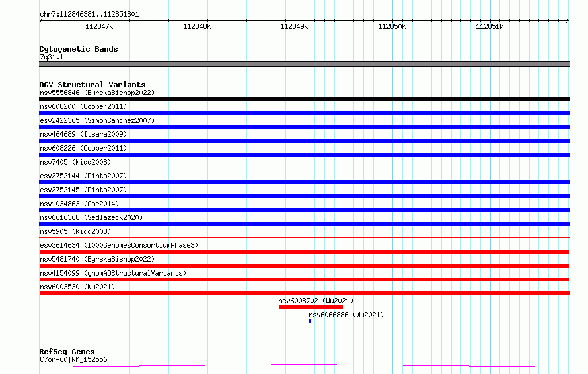This screenshot has height=374, width=588.
Task: Click the red bar under nsv6003530
Action: coord(305,293)
